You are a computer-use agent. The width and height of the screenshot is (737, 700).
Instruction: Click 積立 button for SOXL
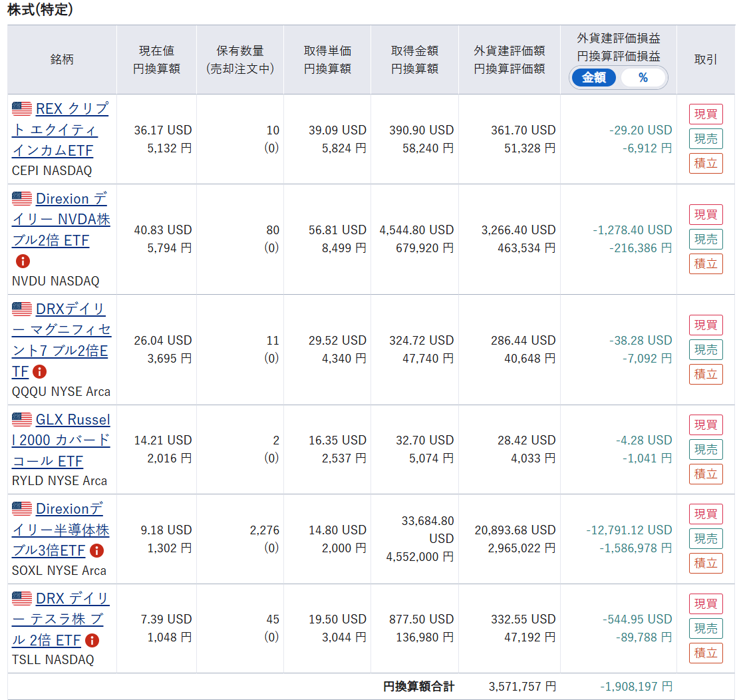(x=706, y=563)
